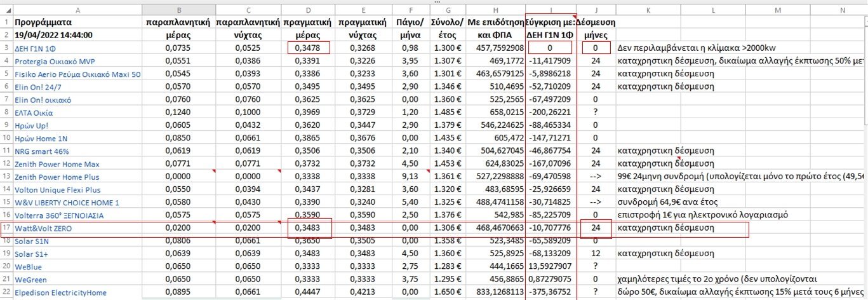Select column B header
Image resolution: width=868 pixels, height=300 pixels.
pos(178,10)
